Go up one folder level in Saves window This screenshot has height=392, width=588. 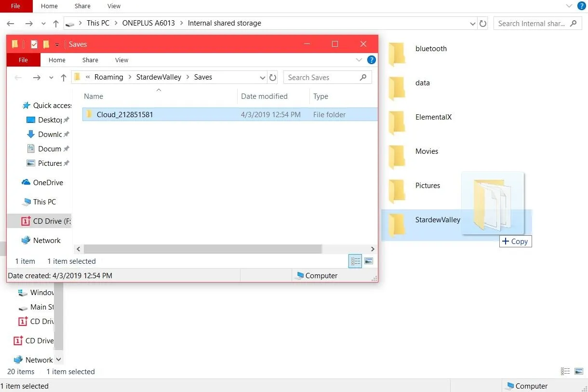coord(64,77)
